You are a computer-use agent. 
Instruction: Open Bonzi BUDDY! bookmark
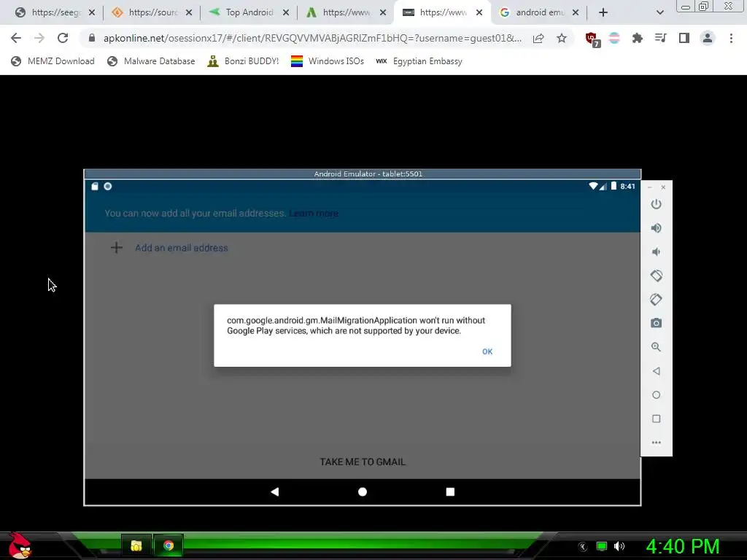(243, 61)
